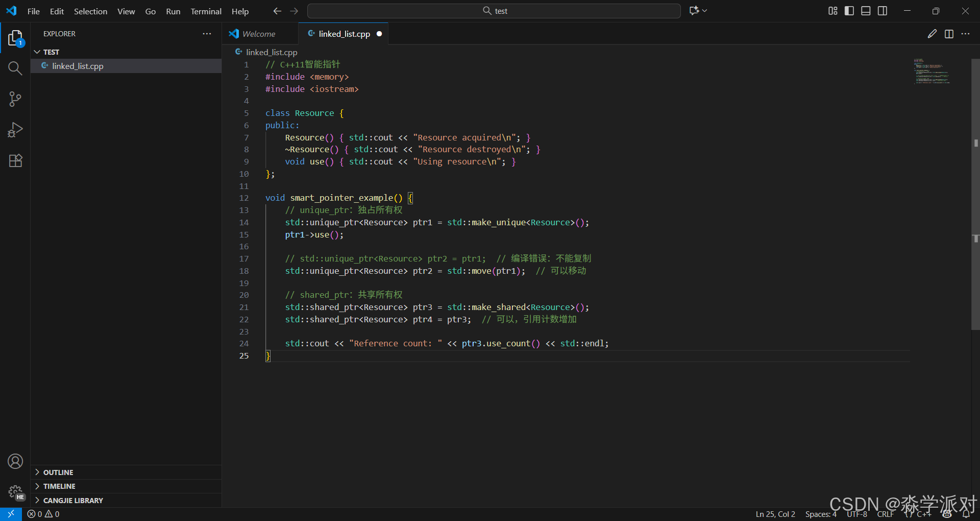980x521 pixels.
Task: Select linked_list.cpp in the Explorer tree
Action: pos(126,66)
